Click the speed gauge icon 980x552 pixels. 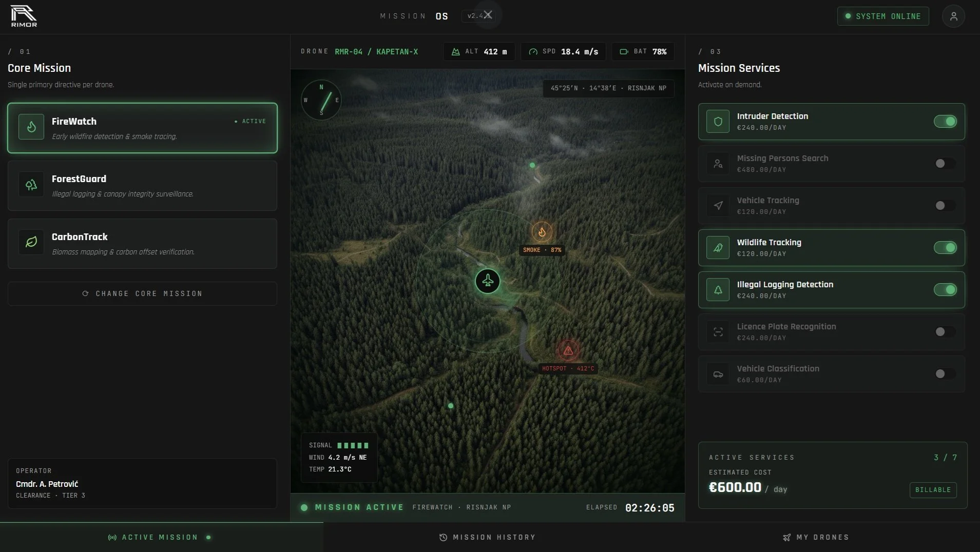pyautogui.click(x=533, y=52)
